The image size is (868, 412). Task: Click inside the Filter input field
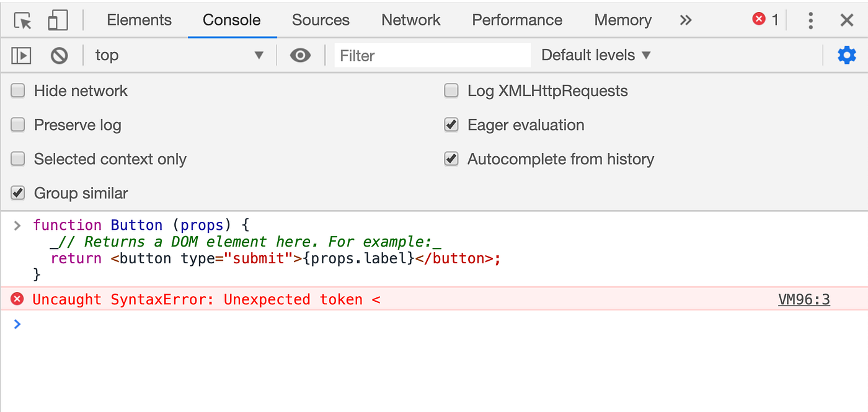[432, 55]
